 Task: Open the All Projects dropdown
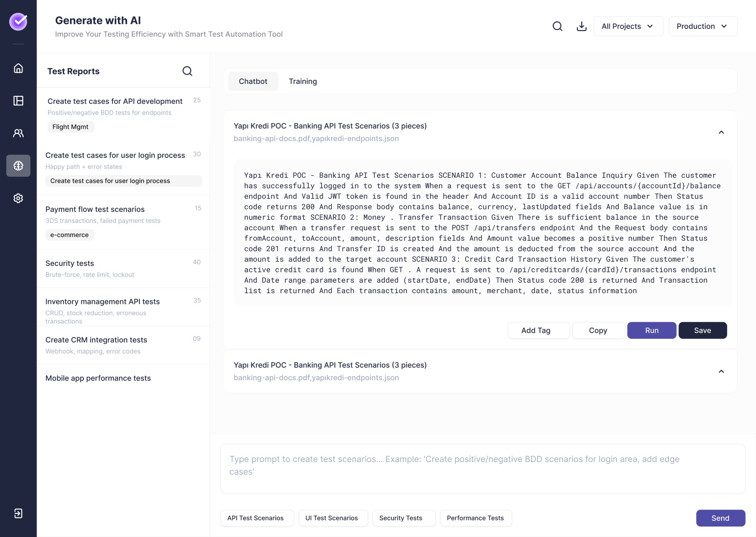pyautogui.click(x=628, y=26)
